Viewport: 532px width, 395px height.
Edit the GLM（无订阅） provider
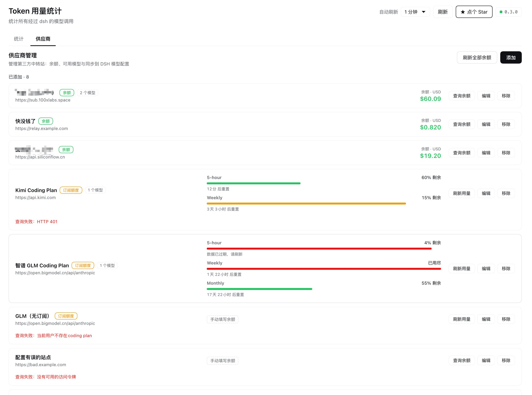(486, 319)
